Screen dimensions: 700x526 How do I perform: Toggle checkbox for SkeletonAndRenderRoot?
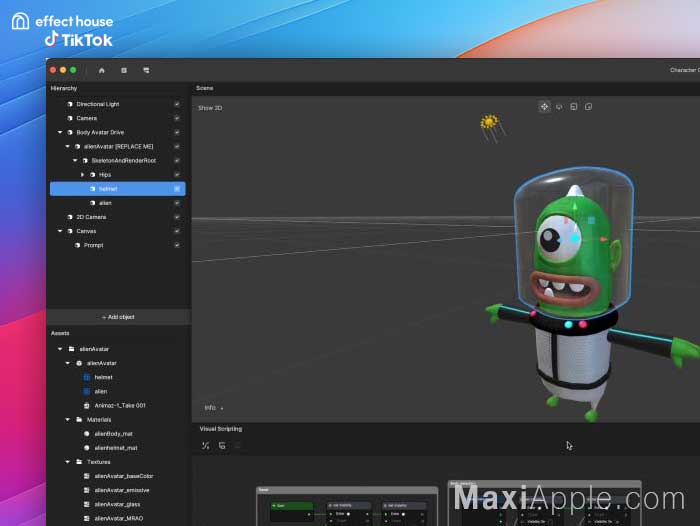point(177,160)
